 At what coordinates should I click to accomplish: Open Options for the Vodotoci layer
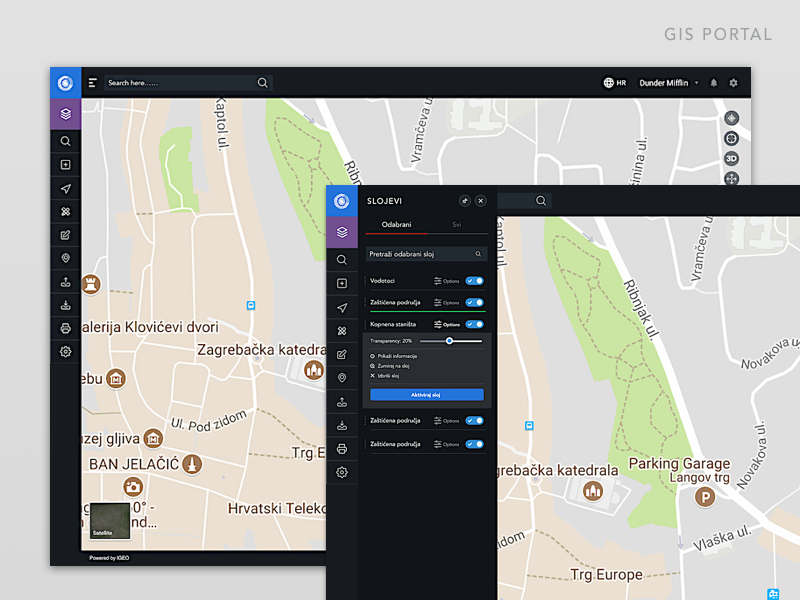[x=448, y=280]
